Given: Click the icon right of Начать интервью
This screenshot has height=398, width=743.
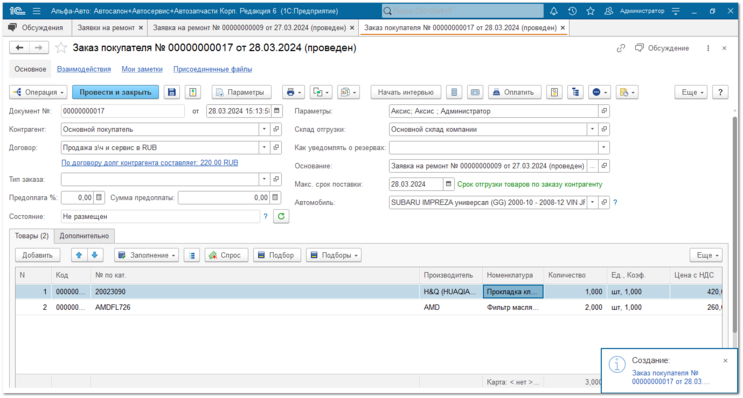Looking at the screenshot, I should 454,92.
